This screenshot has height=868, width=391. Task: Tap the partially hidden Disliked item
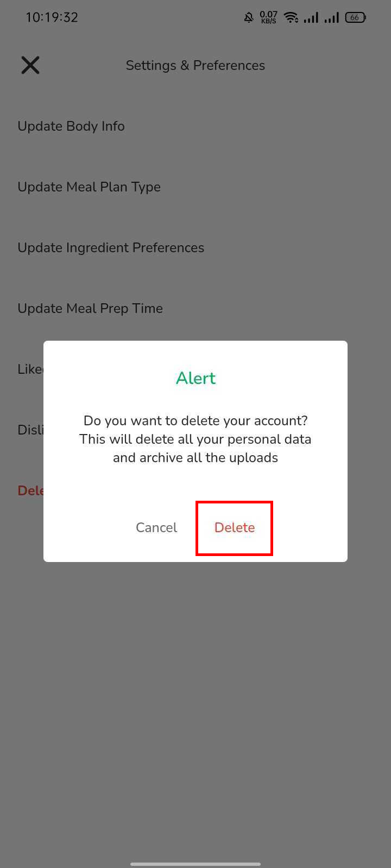click(30, 430)
